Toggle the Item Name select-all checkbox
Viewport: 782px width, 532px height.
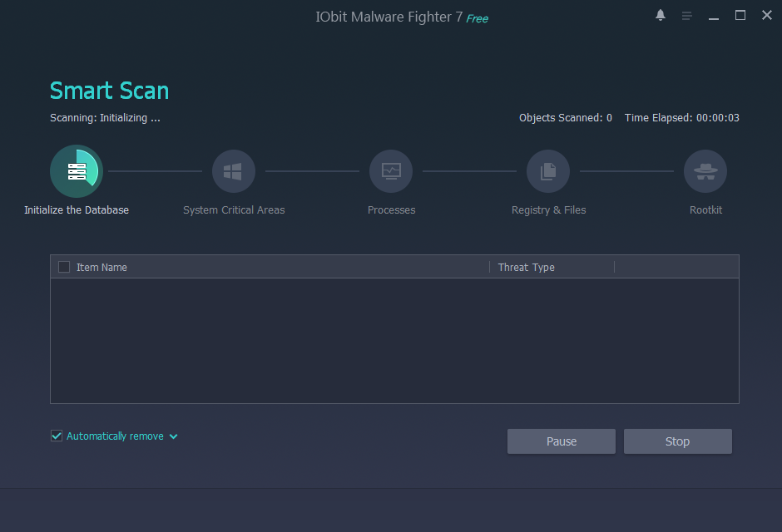pyautogui.click(x=64, y=267)
